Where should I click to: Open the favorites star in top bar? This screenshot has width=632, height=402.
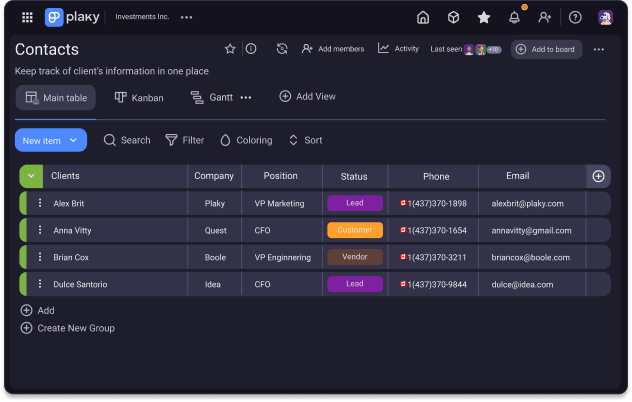[x=484, y=17]
